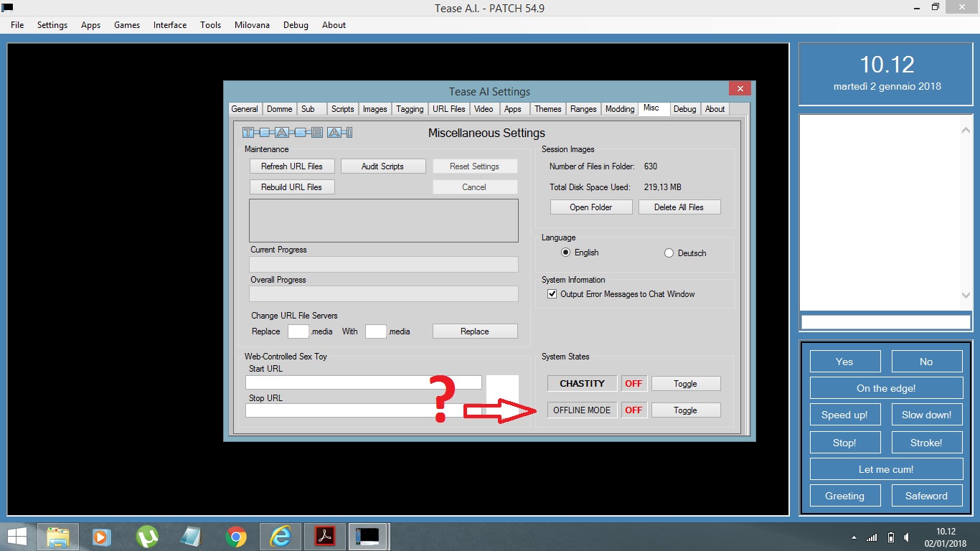Click the chat scrollbar down arrow

coord(966,295)
